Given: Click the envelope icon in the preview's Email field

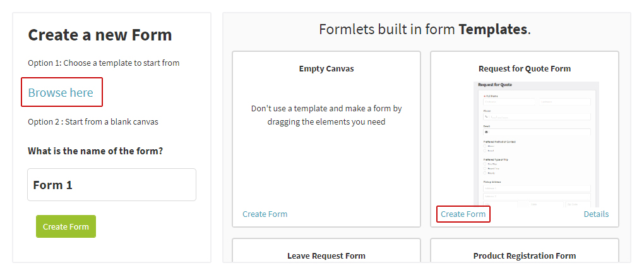Looking at the screenshot, I should (486, 132).
